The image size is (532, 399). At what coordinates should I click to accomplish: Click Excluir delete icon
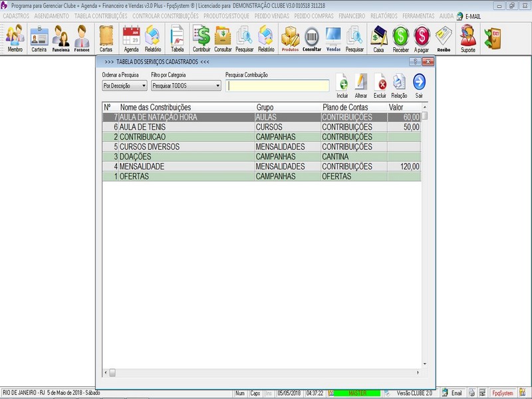(x=380, y=86)
